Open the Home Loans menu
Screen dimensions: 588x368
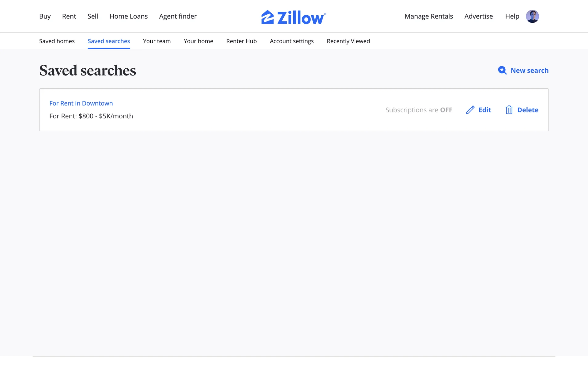click(129, 16)
